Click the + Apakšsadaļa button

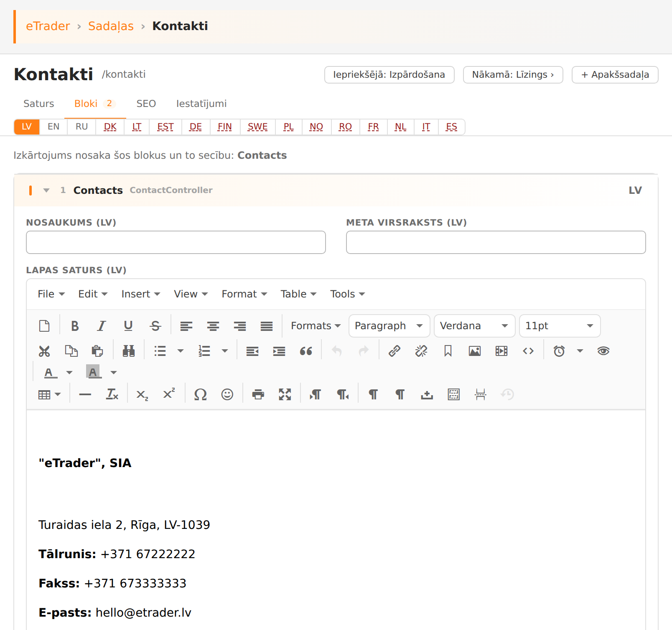[x=615, y=75]
